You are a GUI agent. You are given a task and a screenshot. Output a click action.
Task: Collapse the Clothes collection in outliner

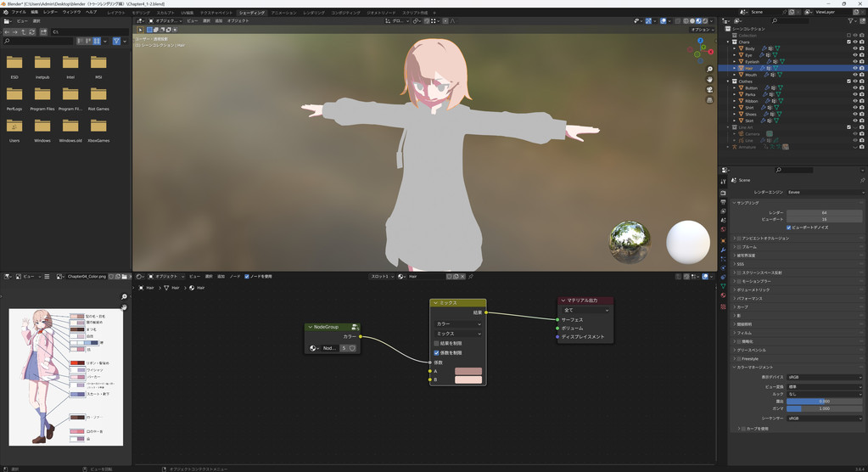(x=729, y=81)
